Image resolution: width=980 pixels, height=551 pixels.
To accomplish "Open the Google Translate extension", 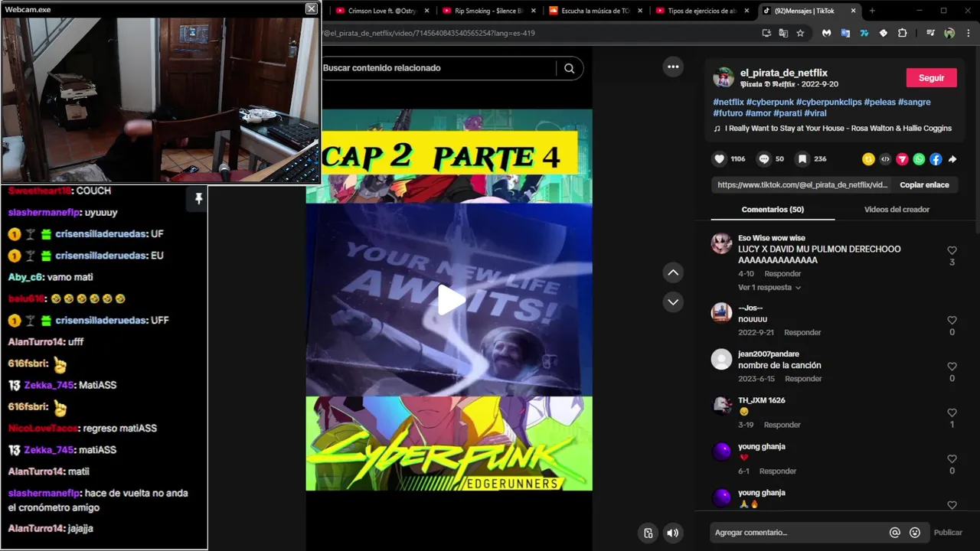I will [845, 33].
